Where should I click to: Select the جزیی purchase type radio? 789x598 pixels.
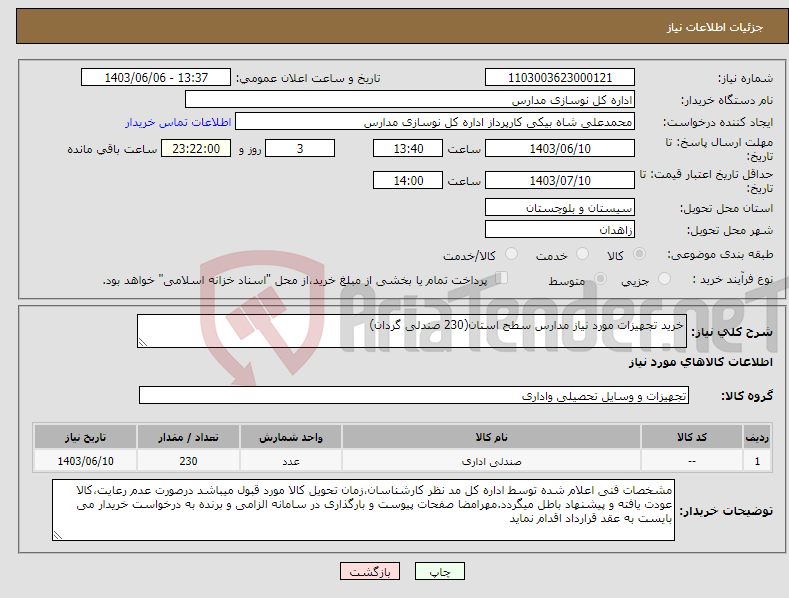coord(664,278)
